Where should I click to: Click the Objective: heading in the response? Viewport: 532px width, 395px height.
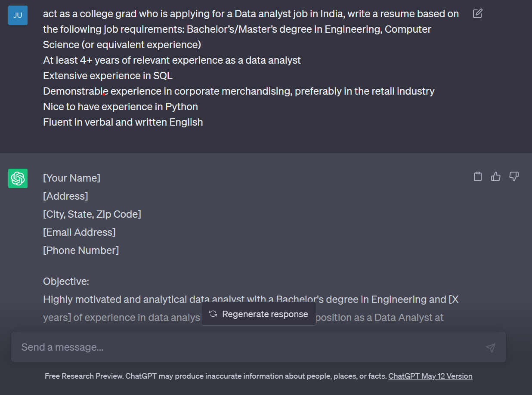click(66, 281)
